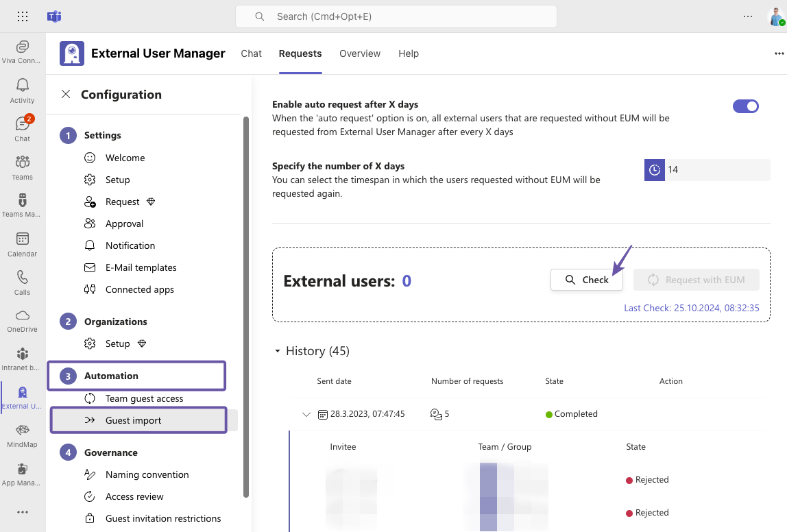
Task: Switch to the Requests tab
Action: tap(300, 53)
